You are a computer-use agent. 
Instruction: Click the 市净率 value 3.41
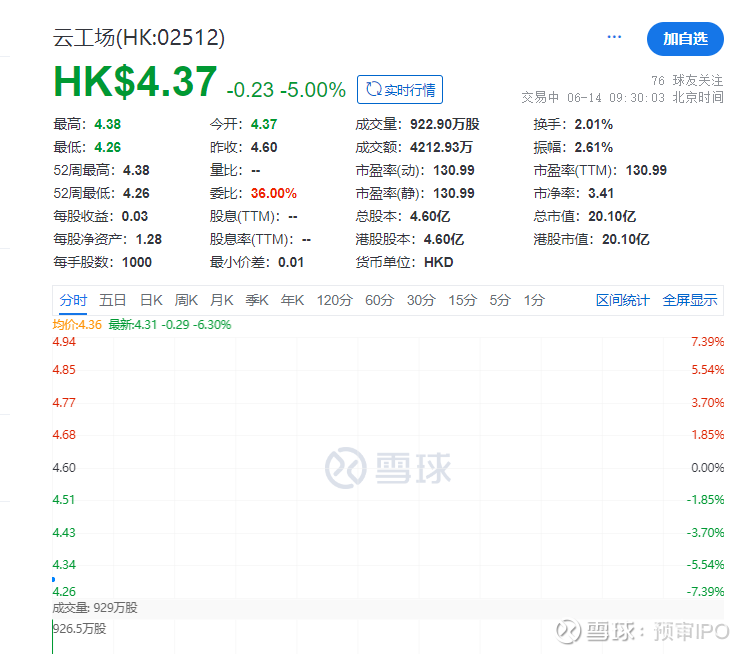[x=601, y=194]
